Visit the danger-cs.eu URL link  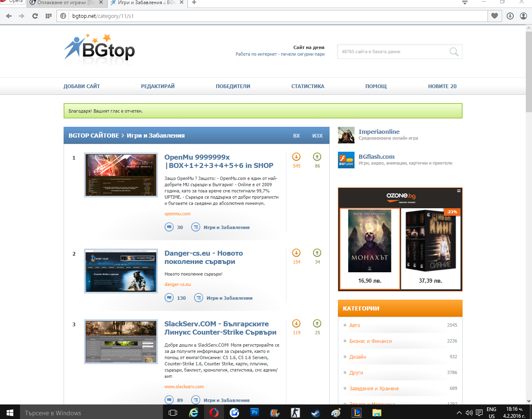point(177,284)
